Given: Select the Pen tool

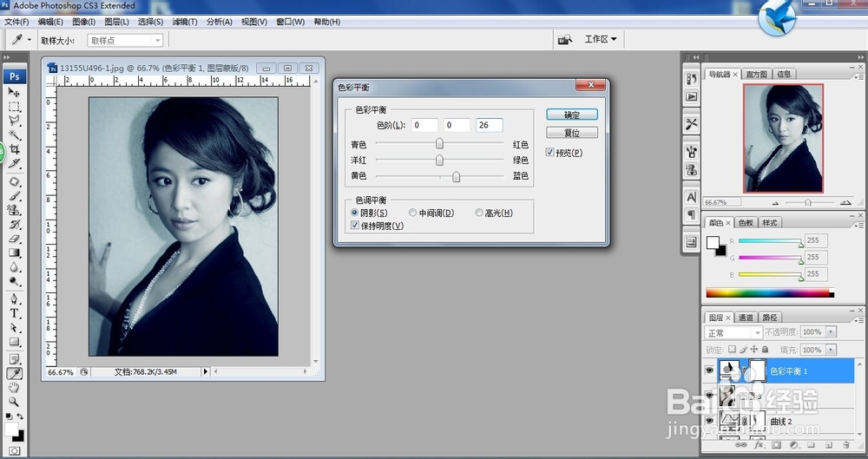Looking at the screenshot, I should tap(14, 299).
